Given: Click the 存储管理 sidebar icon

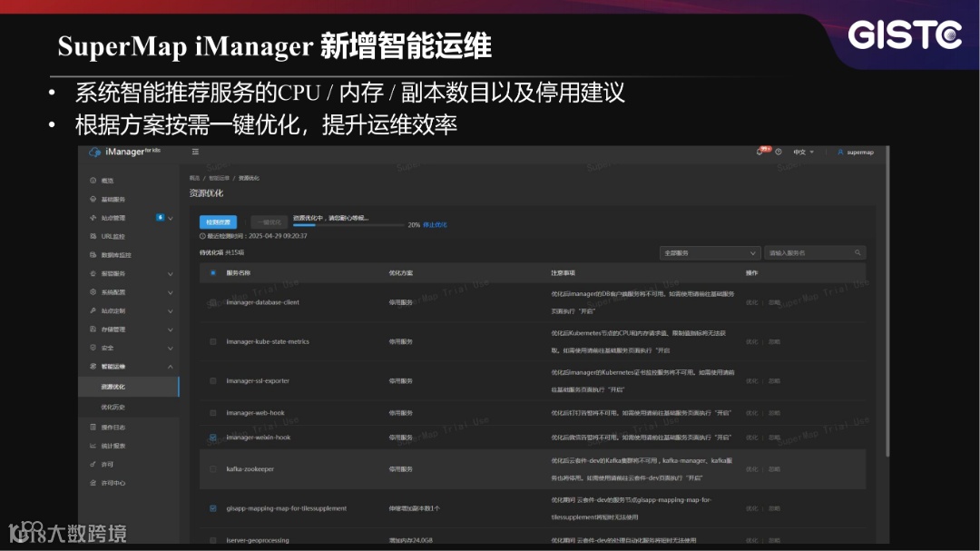Looking at the screenshot, I should [93, 329].
